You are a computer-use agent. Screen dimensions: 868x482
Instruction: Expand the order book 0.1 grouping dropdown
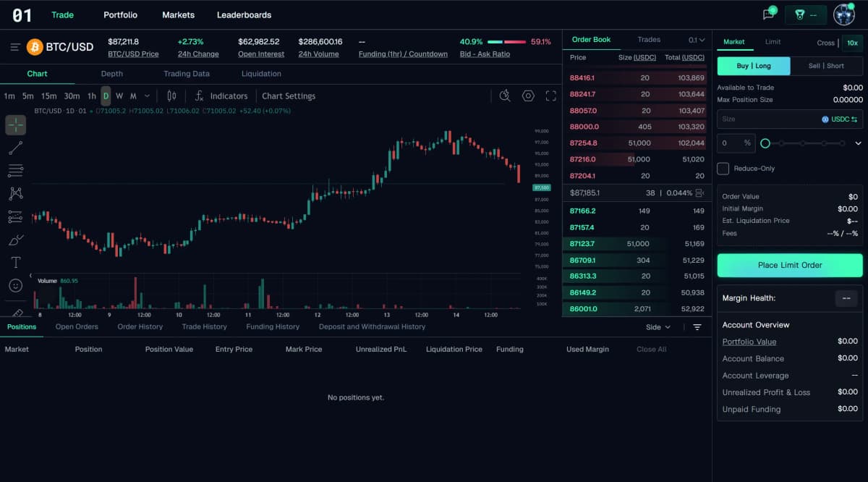pos(697,40)
